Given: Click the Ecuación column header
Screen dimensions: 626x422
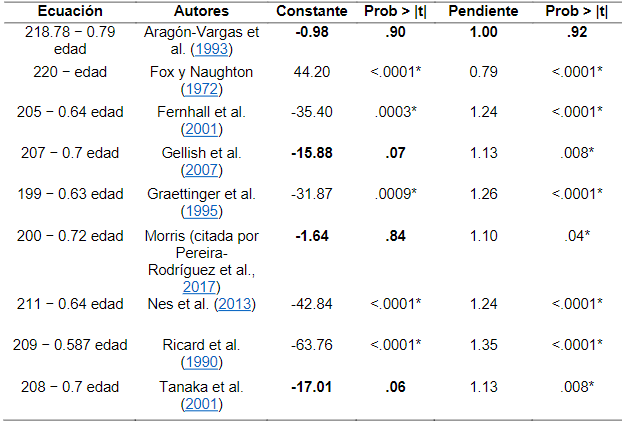Looking at the screenshot, I should (x=73, y=11).
